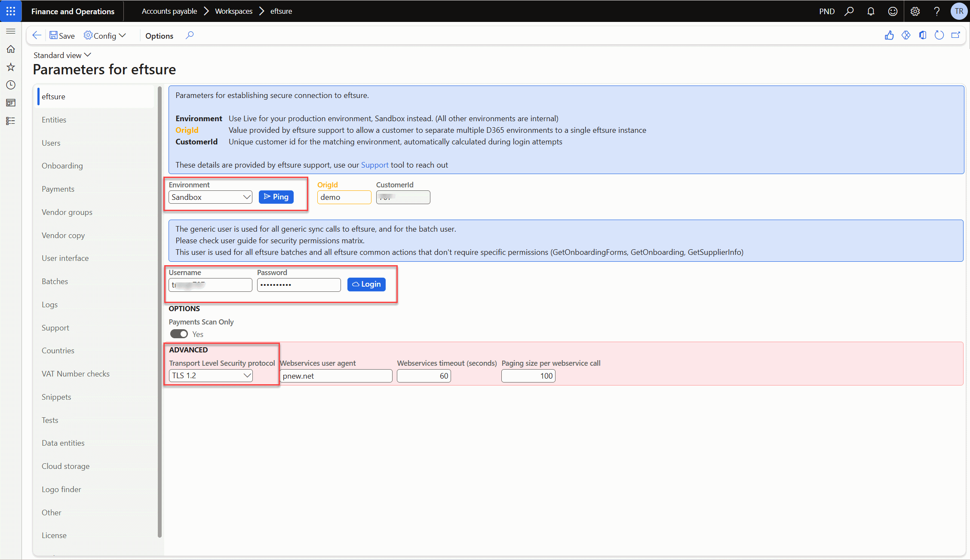Click Workspaces breadcrumb

pos(233,11)
